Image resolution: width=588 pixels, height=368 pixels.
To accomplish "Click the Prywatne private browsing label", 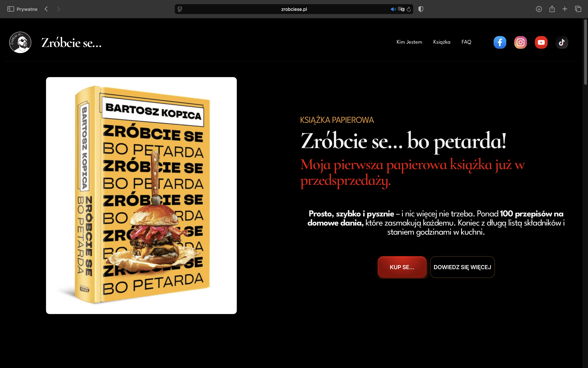I will click(27, 9).
